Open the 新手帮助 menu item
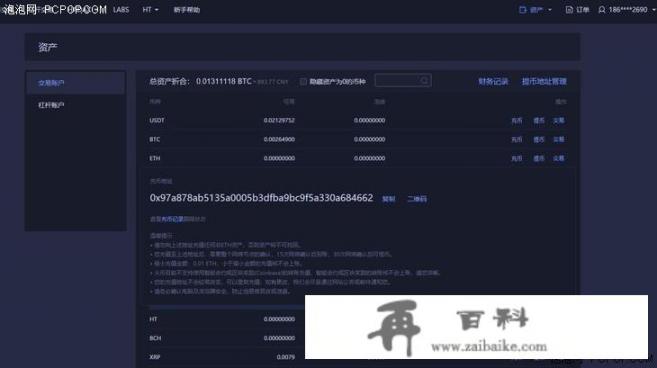 point(187,10)
